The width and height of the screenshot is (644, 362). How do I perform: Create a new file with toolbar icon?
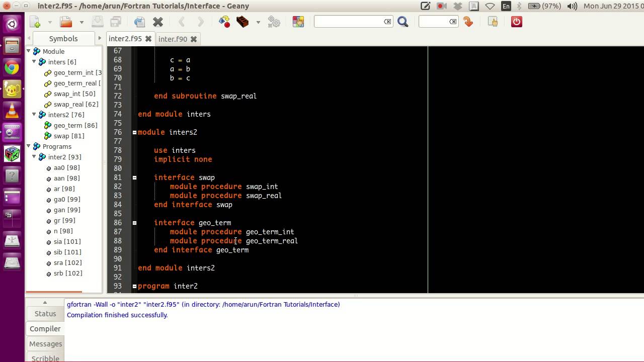pos(35,22)
